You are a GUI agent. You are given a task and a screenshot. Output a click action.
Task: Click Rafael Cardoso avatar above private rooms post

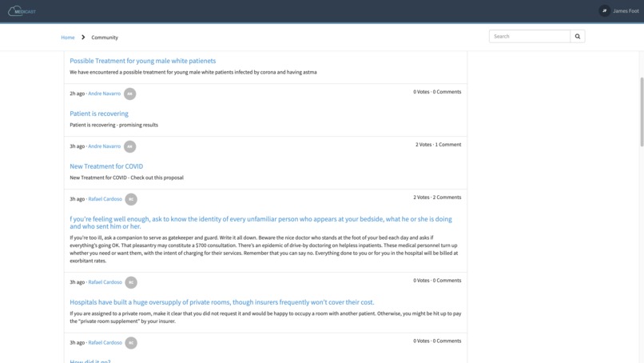tap(131, 282)
